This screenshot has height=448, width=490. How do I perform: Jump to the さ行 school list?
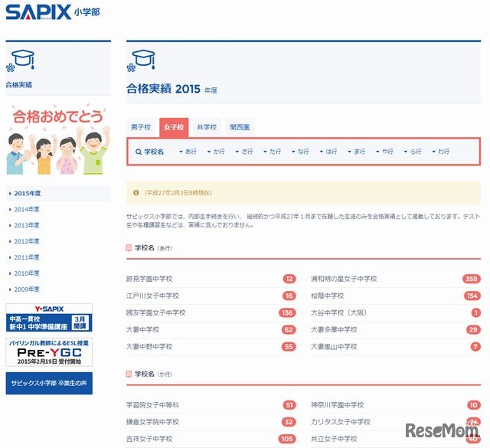coord(244,152)
